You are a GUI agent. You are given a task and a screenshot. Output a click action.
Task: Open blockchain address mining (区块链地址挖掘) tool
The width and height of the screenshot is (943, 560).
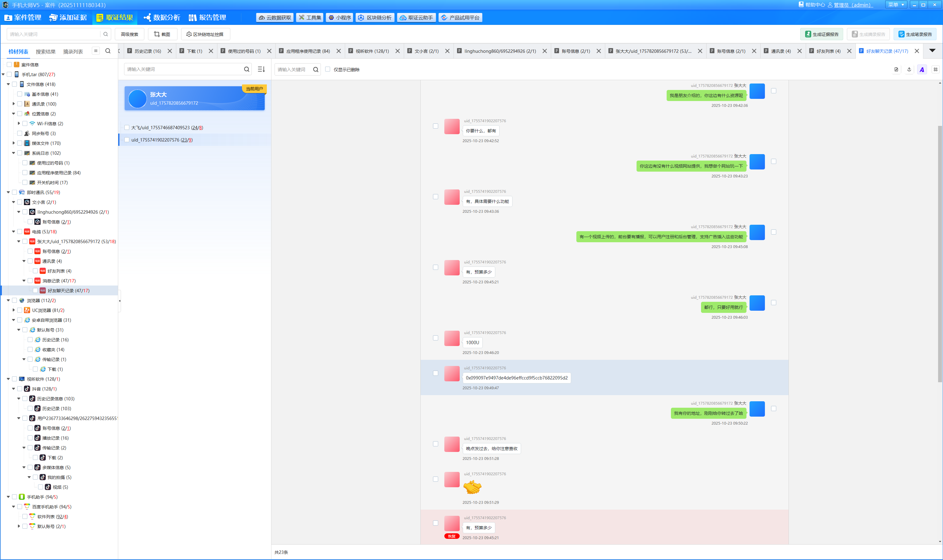[205, 34]
